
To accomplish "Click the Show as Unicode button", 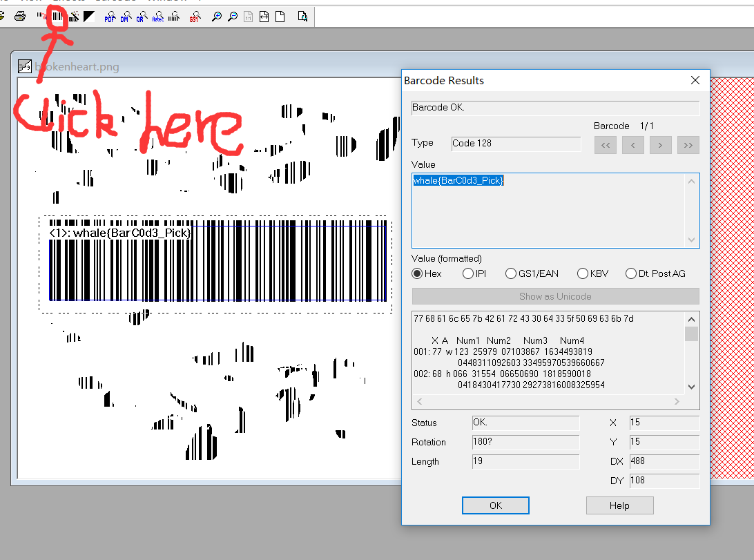I will click(555, 297).
